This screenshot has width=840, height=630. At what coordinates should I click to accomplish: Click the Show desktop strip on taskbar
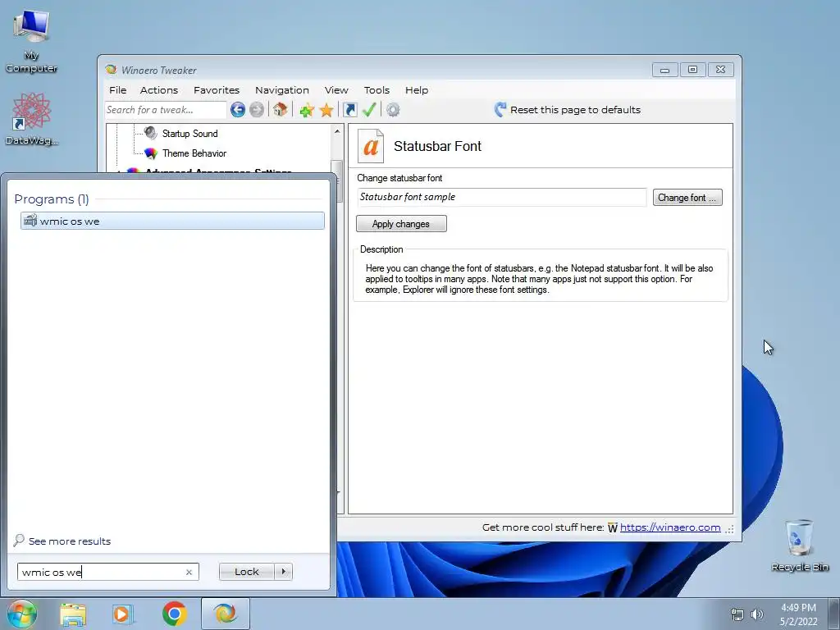(833, 614)
